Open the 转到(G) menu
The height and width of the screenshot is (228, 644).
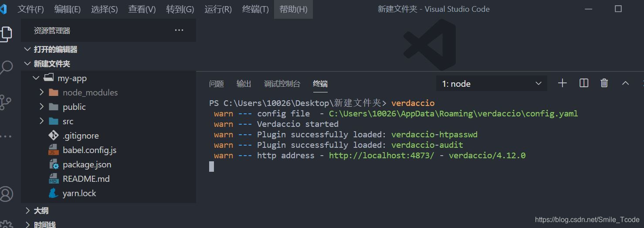(180, 9)
